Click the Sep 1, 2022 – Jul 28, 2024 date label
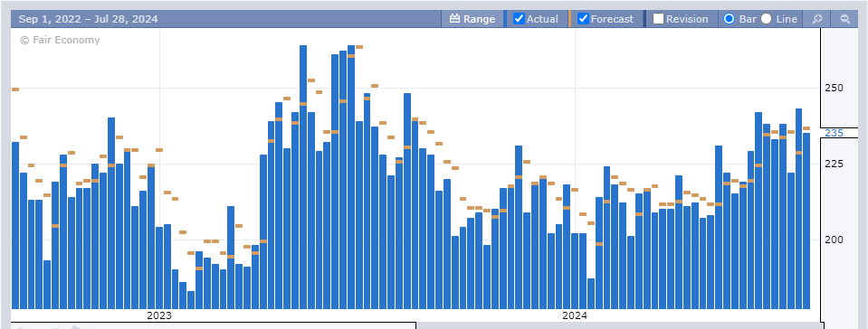The width and height of the screenshot is (868, 329). 88,19
